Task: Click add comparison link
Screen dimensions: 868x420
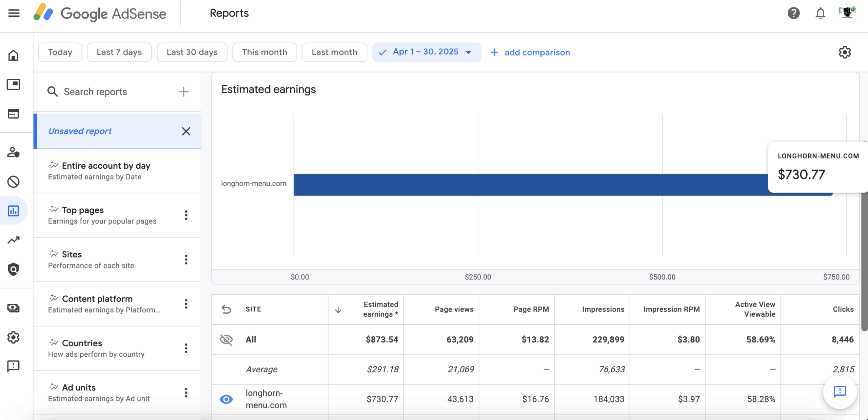Action: tap(530, 52)
